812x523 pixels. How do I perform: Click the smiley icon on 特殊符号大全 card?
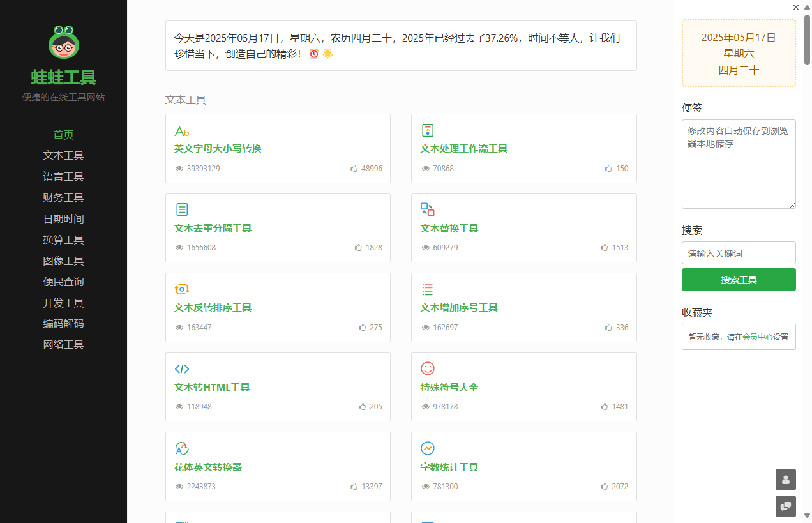pos(428,369)
